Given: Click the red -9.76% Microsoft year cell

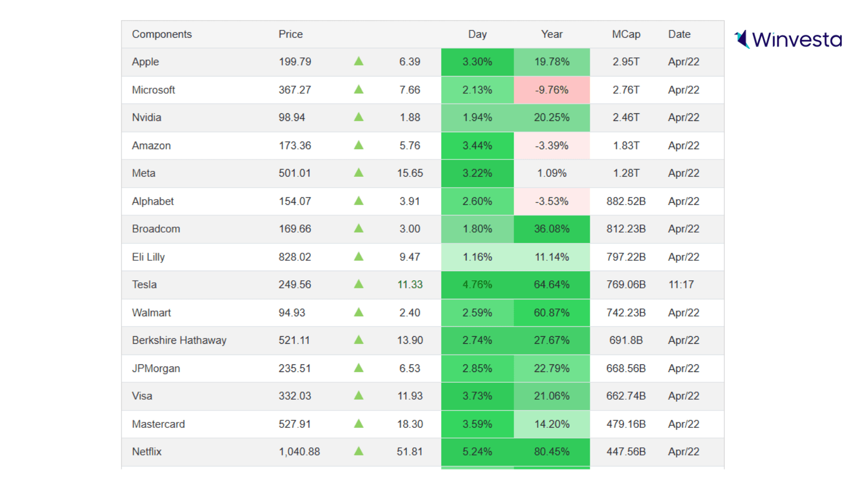Looking at the screenshot, I should 551,90.
